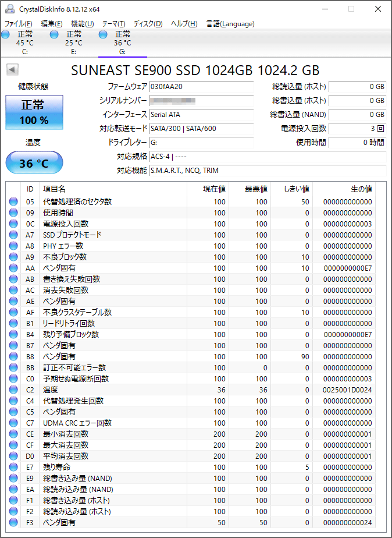392x538 pixels.
Task: Click the 総読込量 (ホスト) value field
Action: click(x=357, y=86)
